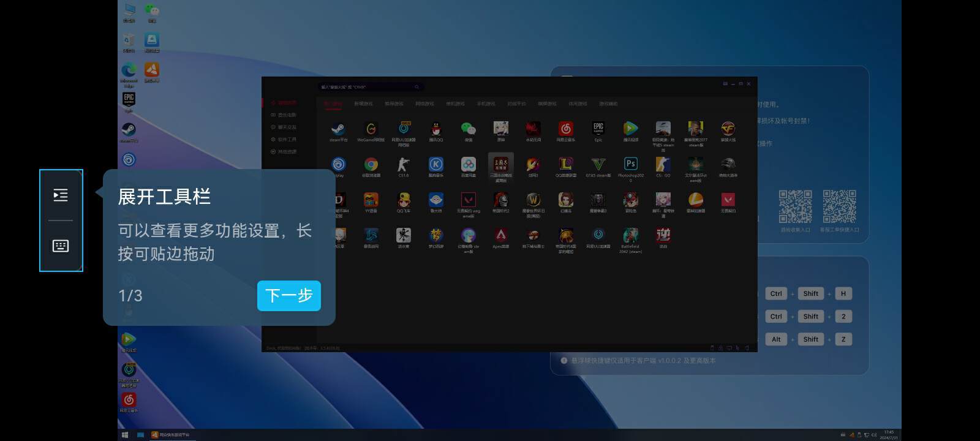
Task: Click the 下一步 button in the tooltip
Action: [x=289, y=296]
